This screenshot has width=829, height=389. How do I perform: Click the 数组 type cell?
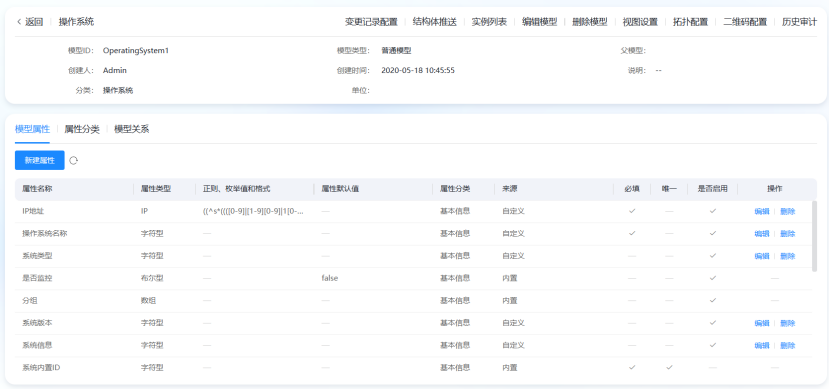click(148, 300)
